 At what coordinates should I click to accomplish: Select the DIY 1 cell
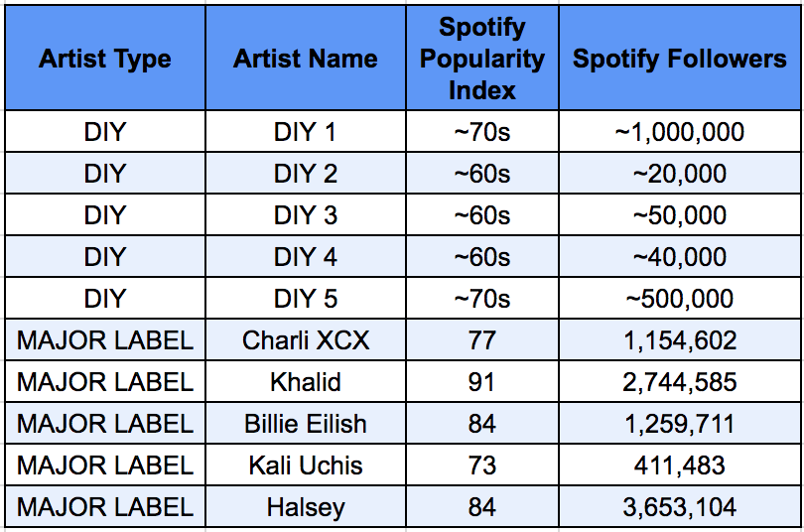coord(306,132)
